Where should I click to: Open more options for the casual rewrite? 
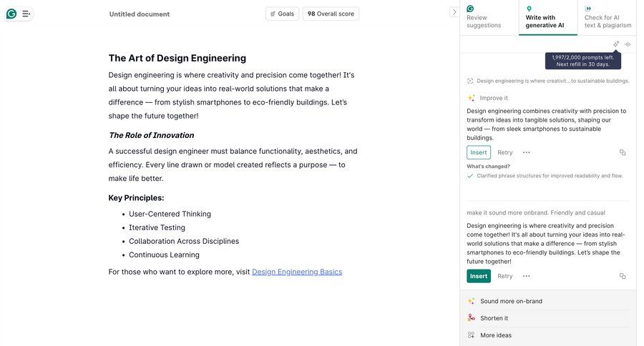point(526,276)
